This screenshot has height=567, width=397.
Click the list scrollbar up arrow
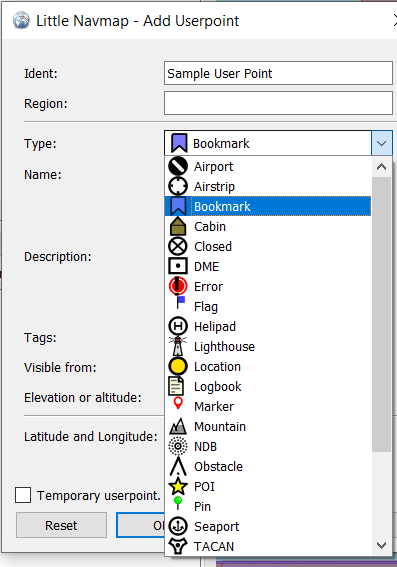[381, 167]
